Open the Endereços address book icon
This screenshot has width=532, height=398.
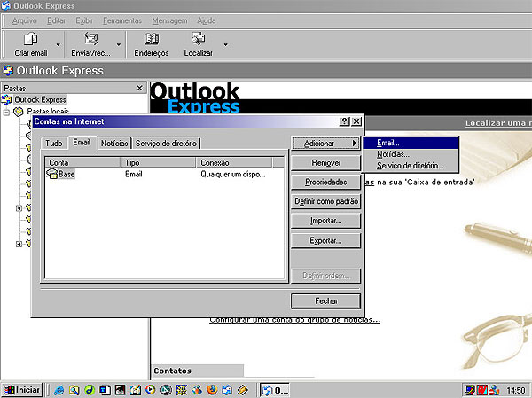click(x=151, y=39)
